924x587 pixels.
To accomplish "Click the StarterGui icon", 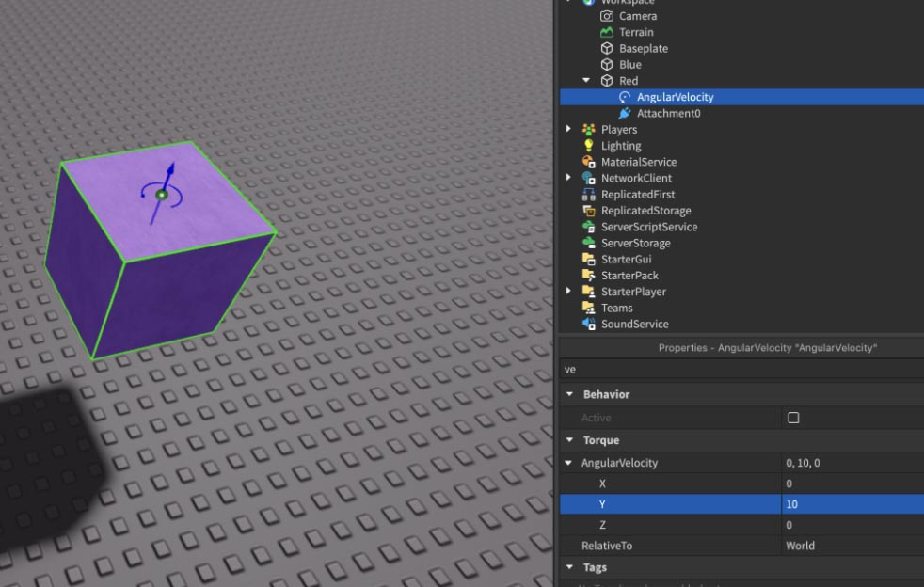I will coord(589,259).
